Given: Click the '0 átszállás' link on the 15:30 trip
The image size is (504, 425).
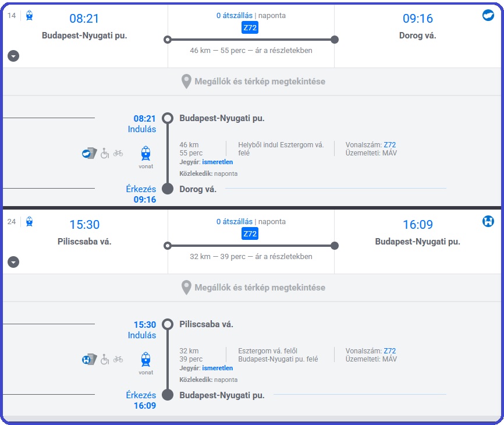Looking at the screenshot, I should [235, 222].
